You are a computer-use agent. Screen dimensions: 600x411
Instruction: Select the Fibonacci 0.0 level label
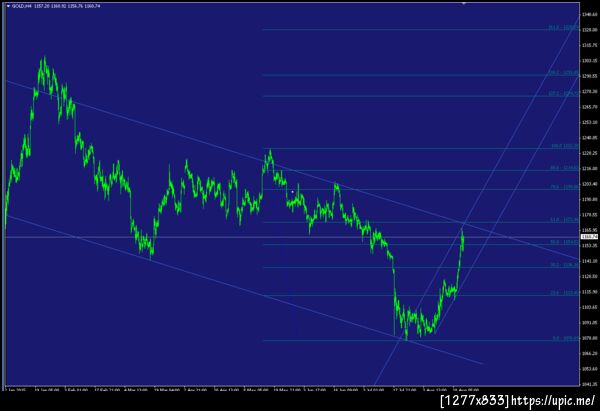point(566,339)
